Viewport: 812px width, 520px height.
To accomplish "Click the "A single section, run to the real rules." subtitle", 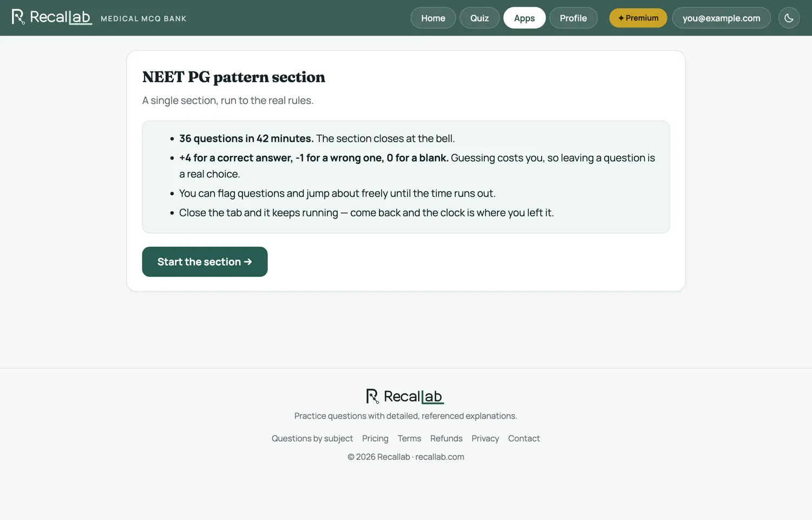I will pos(228,101).
